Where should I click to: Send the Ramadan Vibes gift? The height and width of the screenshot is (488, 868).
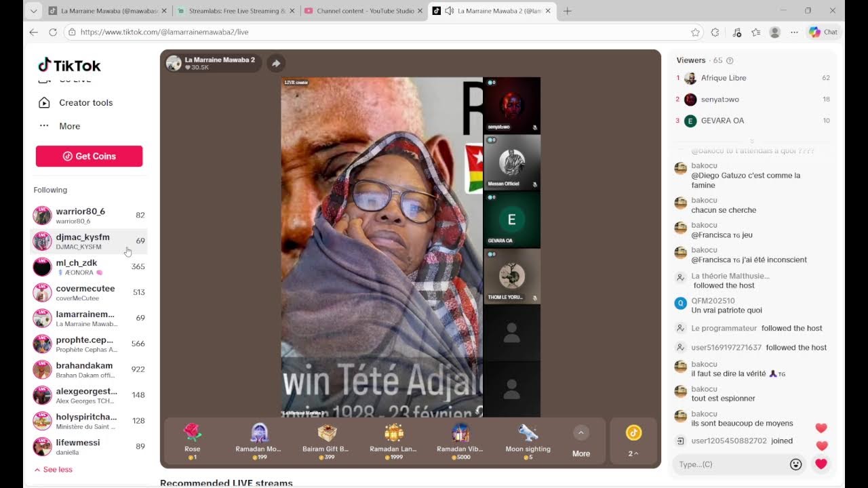click(460, 442)
